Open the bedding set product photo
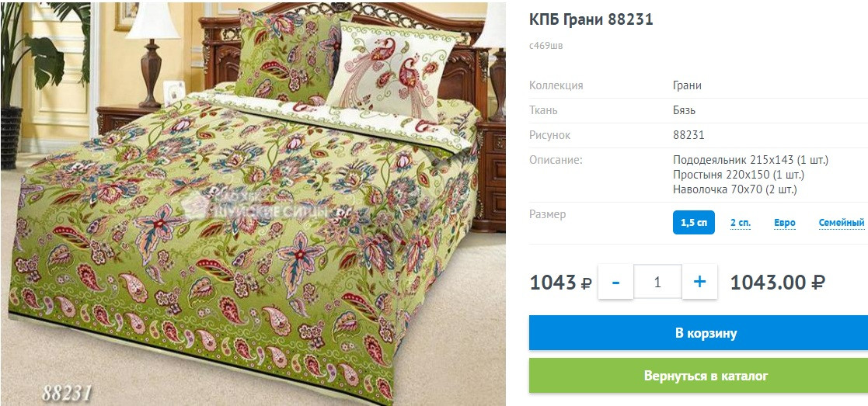 click(x=253, y=203)
